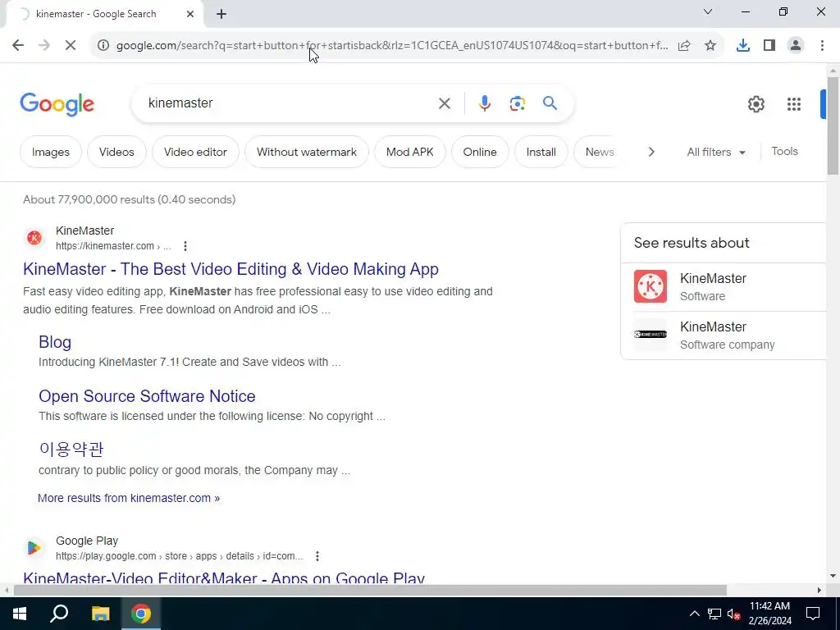The width and height of the screenshot is (840, 630).
Task: Open Chrome three-dot menu
Action: tap(822, 46)
